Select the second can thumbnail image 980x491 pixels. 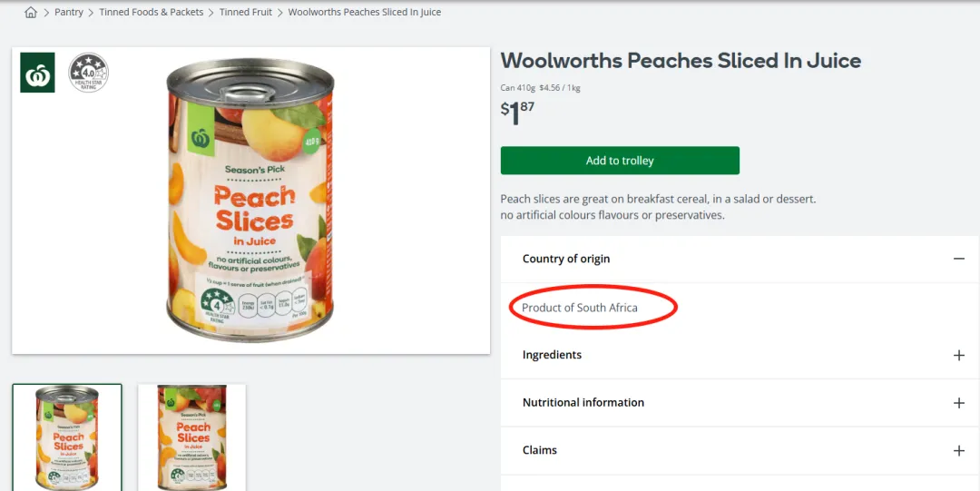192,437
